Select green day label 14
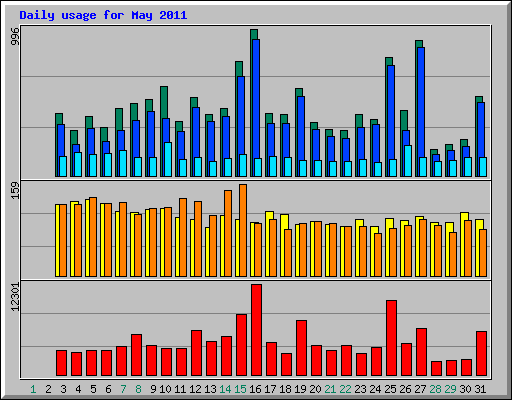 [x=225, y=389]
